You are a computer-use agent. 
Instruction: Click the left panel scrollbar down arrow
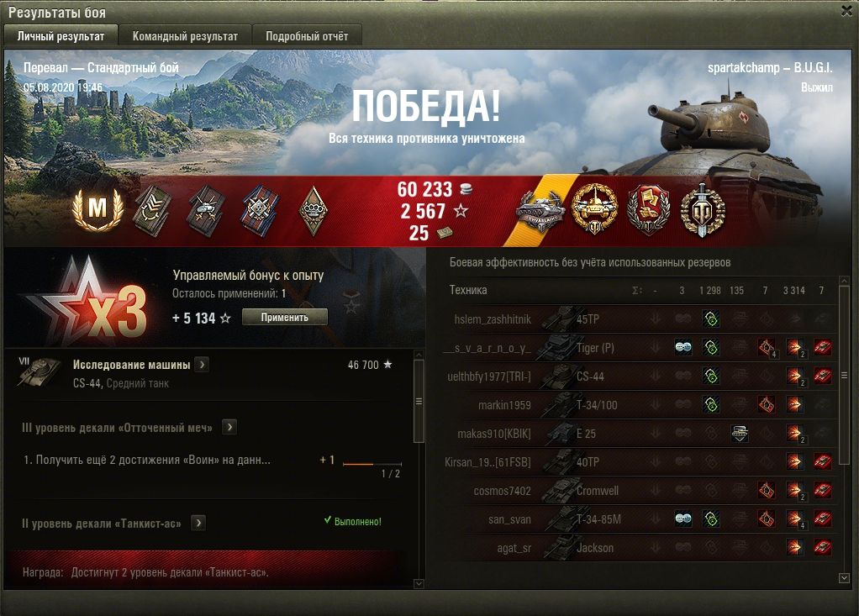pos(419,584)
